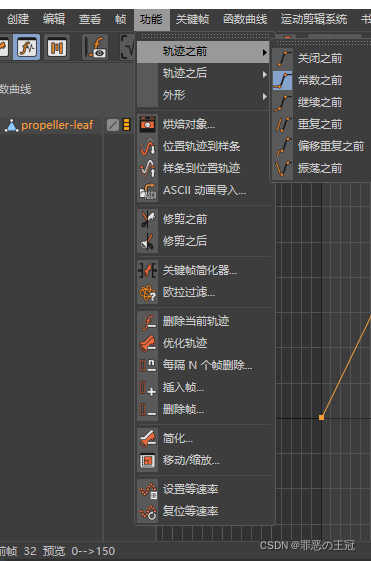Click 修剪之后 menu entry
Screen dimensions: 371x561
204,241
